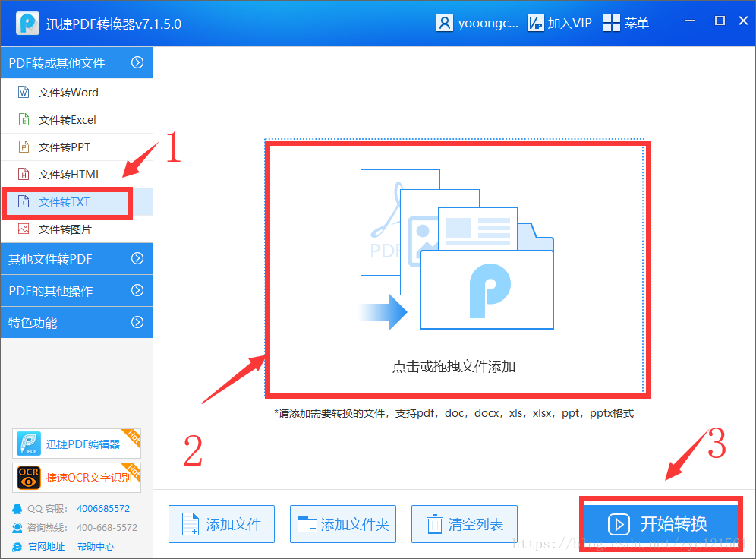The width and height of the screenshot is (756, 559).
Task: Close the converter window
Action: (743, 21)
